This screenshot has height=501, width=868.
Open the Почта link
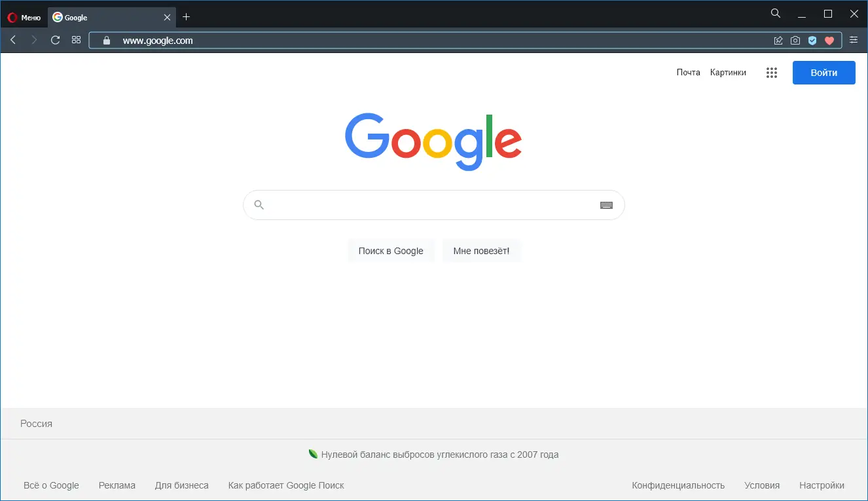[689, 73]
